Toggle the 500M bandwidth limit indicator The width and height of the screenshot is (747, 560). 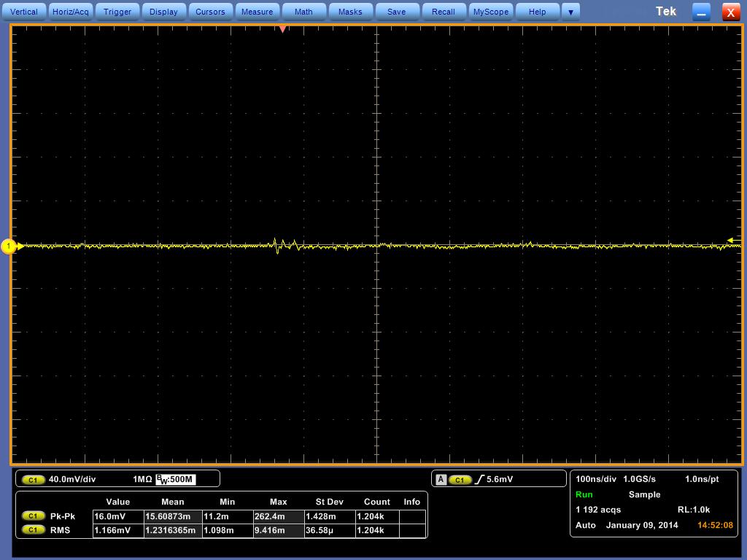point(176,479)
